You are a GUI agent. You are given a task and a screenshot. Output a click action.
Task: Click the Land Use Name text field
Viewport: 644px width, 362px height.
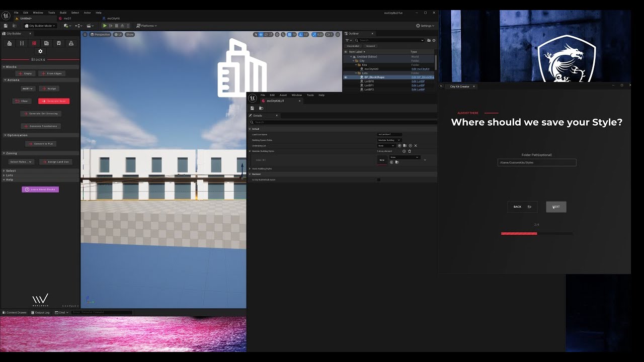(389, 135)
